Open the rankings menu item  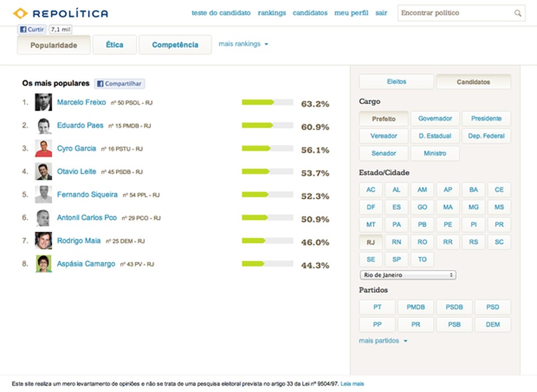272,13
